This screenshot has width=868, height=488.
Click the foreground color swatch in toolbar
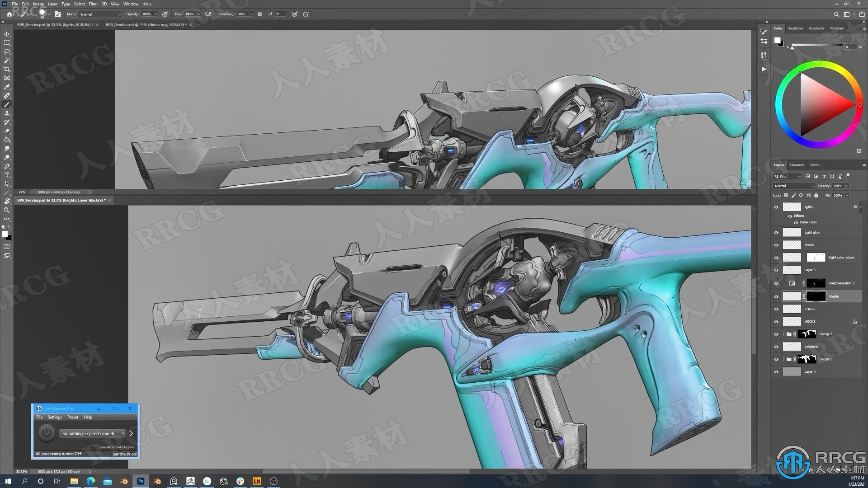pos(5,234)
